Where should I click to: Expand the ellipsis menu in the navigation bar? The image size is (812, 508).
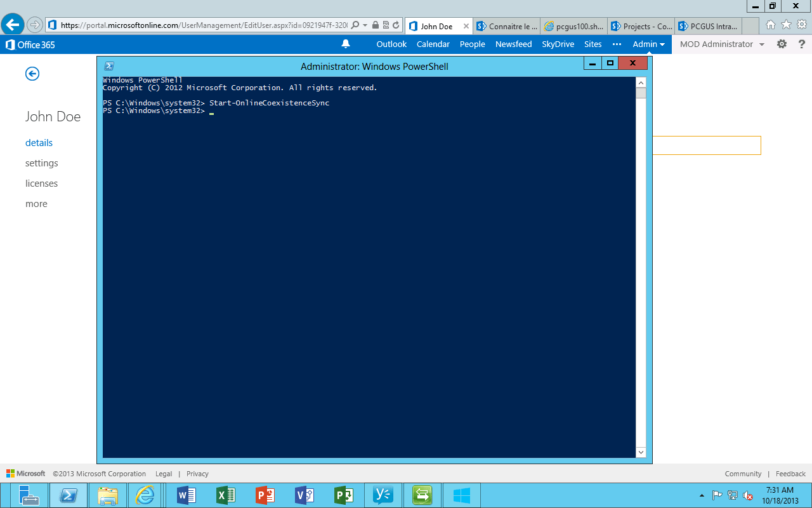click(x=617, y=44)
